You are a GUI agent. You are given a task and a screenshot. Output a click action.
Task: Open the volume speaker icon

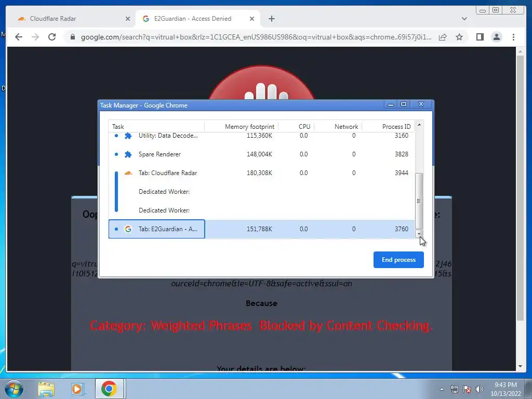click(x=479, y=389)
